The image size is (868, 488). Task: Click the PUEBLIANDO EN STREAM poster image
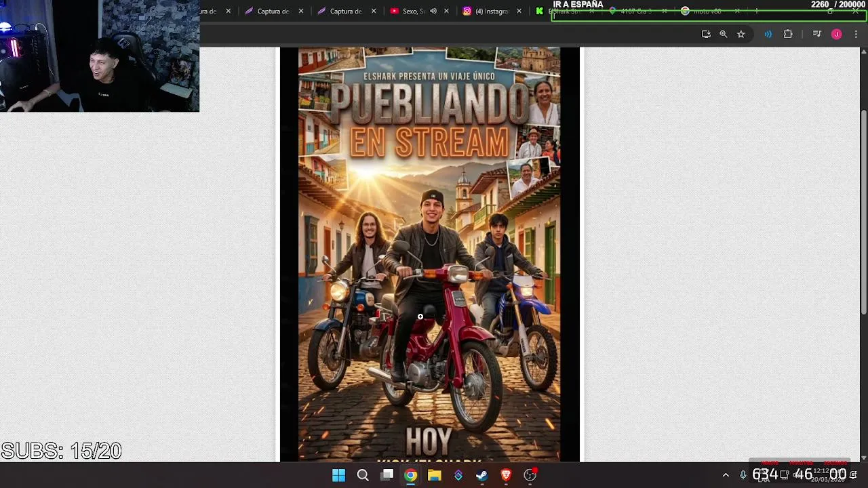coord(429,254)
